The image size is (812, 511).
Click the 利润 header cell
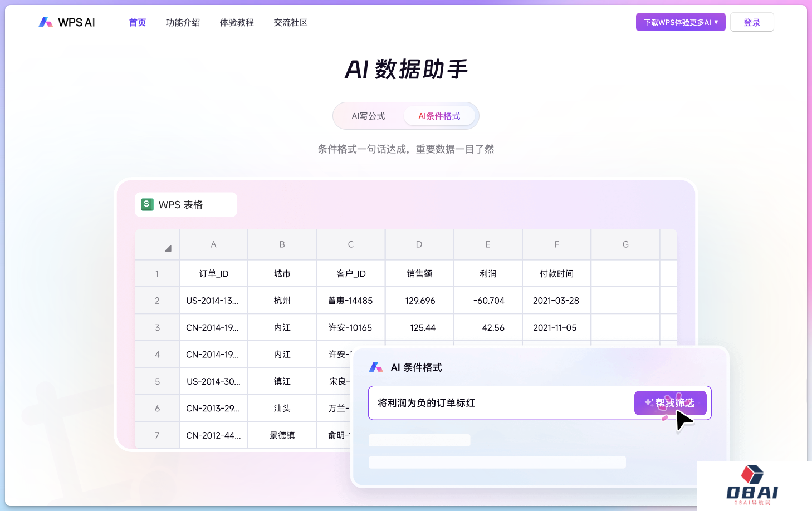488,273
